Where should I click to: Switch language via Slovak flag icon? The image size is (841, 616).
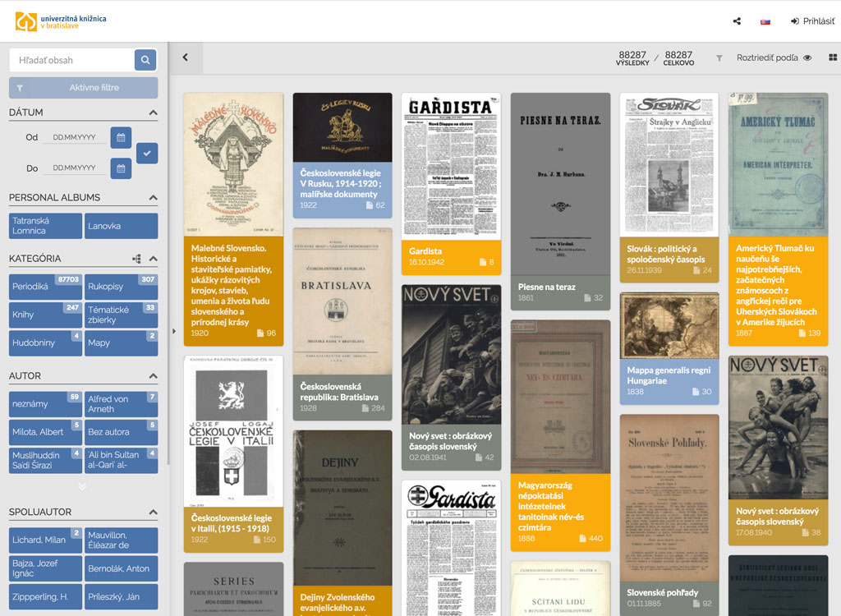(x=765, y=21)
